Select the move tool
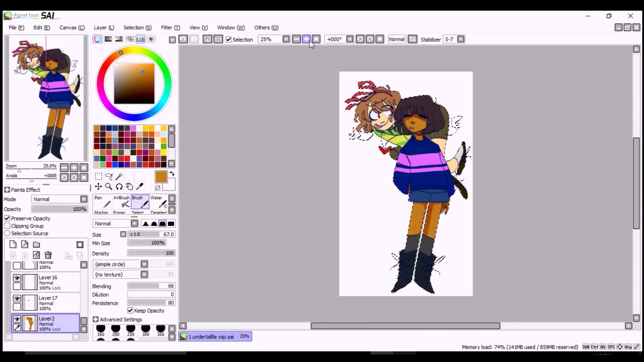The width and height of the screenshot is (644, 362). [x=98, y=187]
